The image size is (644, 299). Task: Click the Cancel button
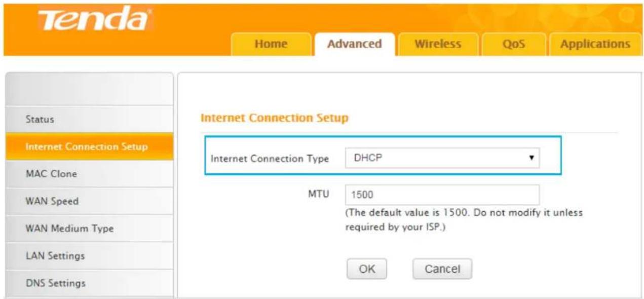click(442, 269)
